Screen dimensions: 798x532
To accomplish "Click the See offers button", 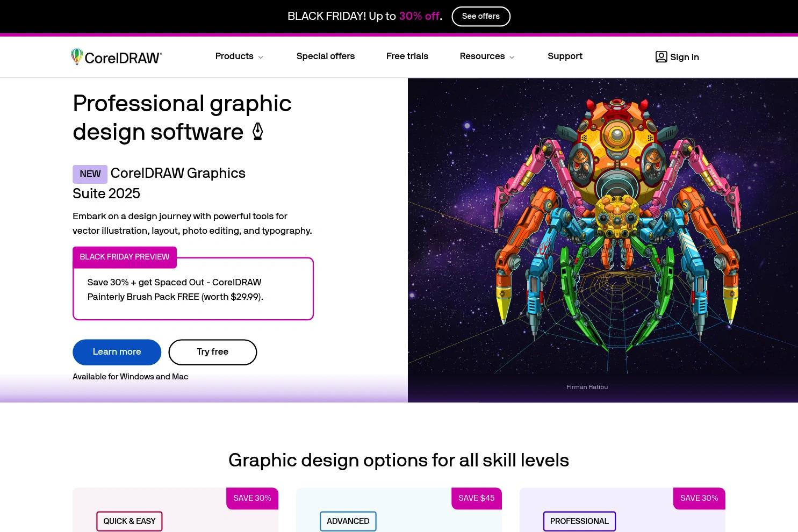I will [481, 16].
